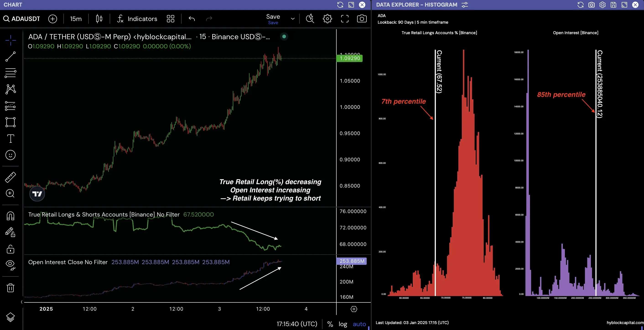Image resolution: width=644 pixels, height=330 pixels.
Task: Toggle log scale on price axis
Action: pyautogui.click(x=343, y=324)
